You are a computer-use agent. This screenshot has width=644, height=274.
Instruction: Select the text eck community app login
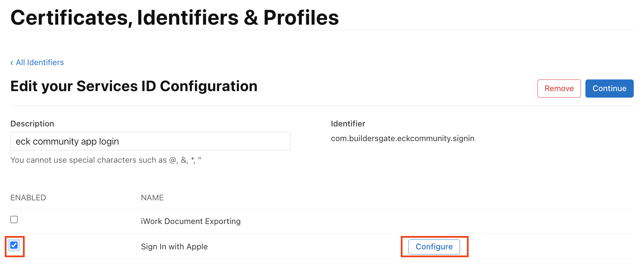[x=67, y=141]
